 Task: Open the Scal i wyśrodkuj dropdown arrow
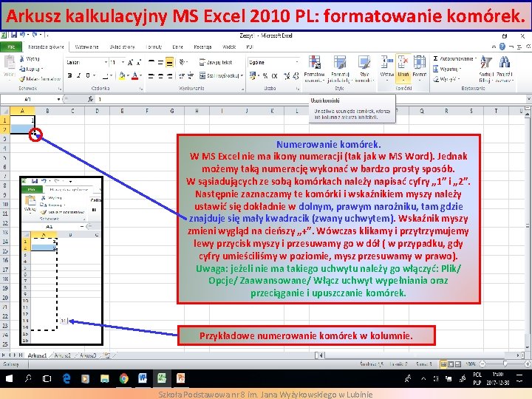pos(242,75)
